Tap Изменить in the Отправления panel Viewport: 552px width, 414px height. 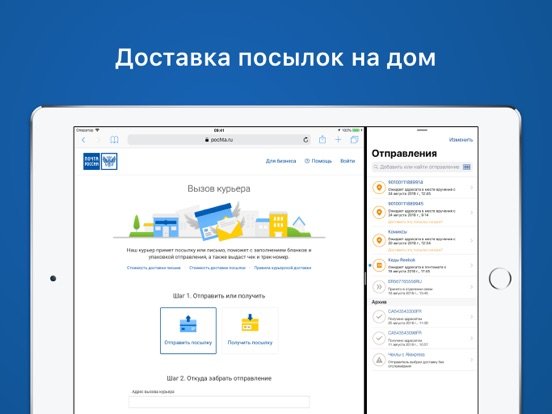click(460, 140)
